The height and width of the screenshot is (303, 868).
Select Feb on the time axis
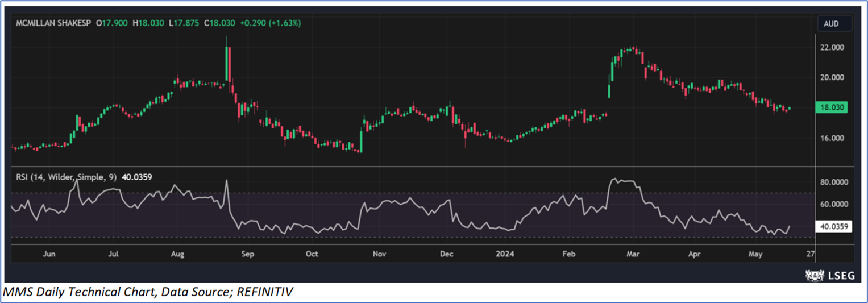[570, 254]
